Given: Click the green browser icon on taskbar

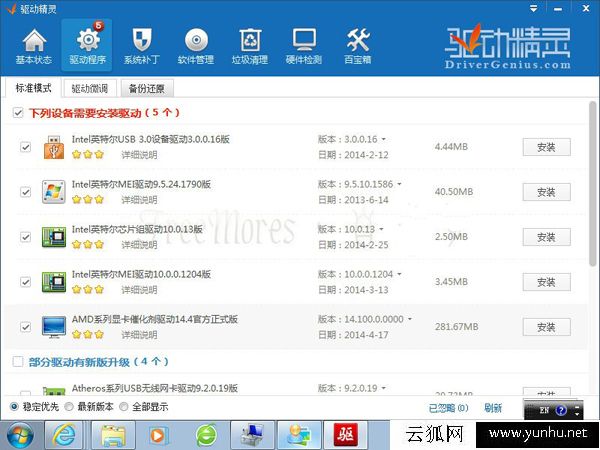Looking at the screenshot, I should pos(207,435).
